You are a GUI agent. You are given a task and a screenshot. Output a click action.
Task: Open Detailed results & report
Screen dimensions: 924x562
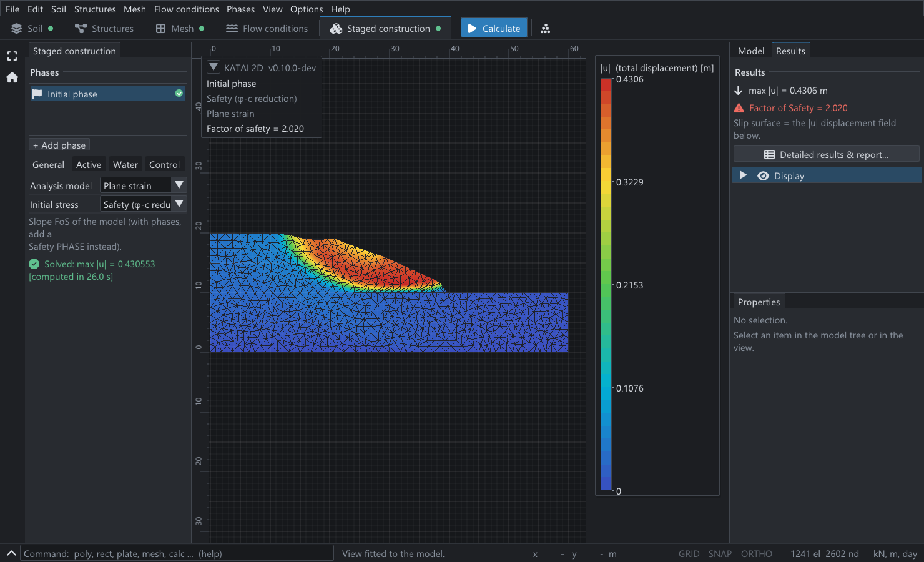coord(826,155)
